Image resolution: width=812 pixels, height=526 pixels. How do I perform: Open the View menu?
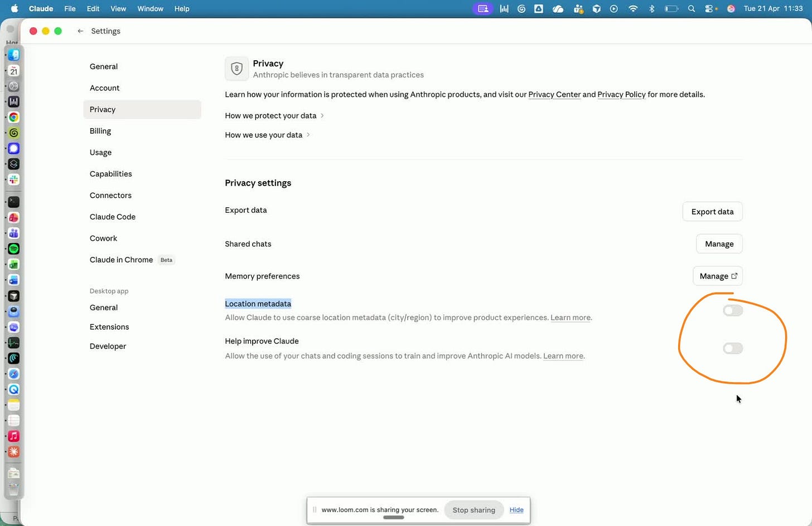tap(118, 8)
